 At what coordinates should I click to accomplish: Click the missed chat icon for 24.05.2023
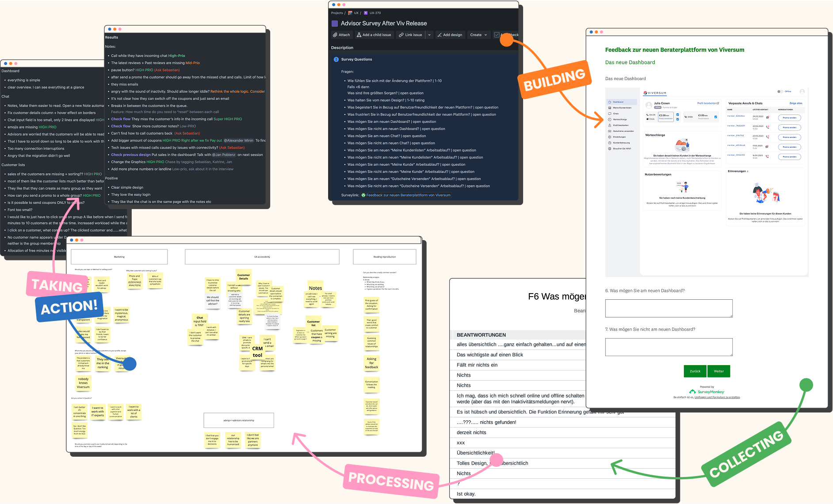(x=768, y=117)
